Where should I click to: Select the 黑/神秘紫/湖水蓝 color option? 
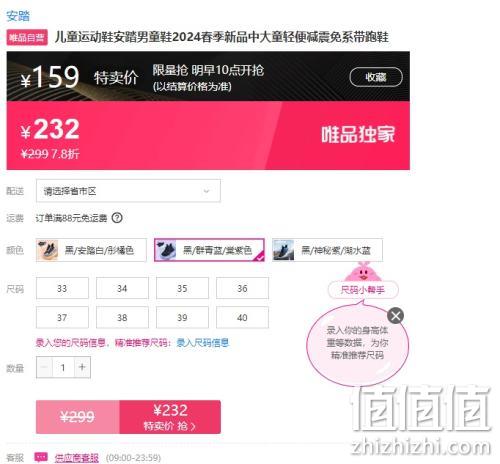pos(327,250)
